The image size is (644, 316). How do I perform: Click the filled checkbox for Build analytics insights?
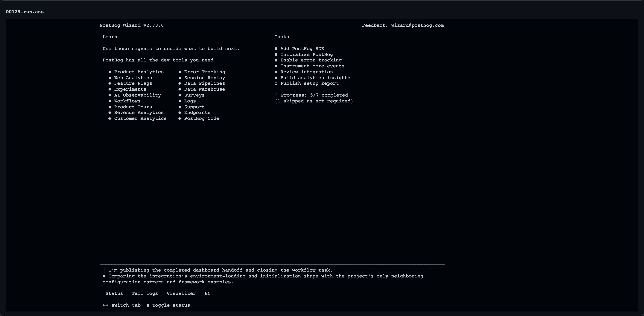(276, 78)
